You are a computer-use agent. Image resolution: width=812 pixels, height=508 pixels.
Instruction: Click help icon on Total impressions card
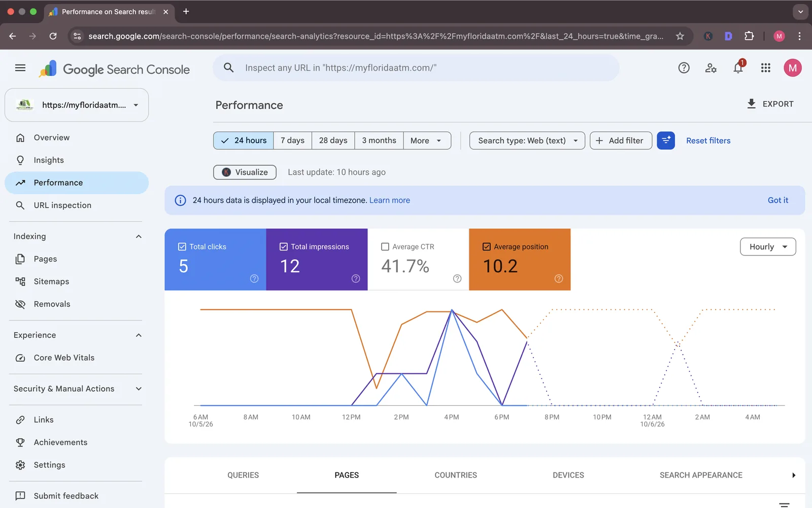pyautogui.click(x=356, y=278)
